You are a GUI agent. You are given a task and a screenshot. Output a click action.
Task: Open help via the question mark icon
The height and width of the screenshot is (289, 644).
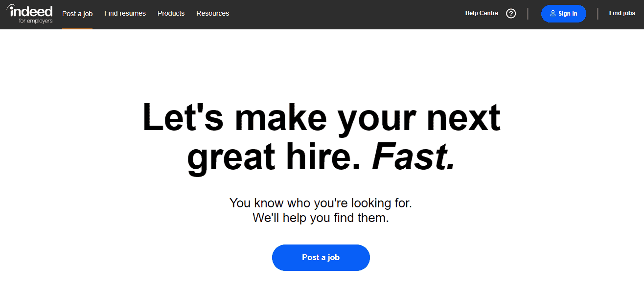(511, 14)
